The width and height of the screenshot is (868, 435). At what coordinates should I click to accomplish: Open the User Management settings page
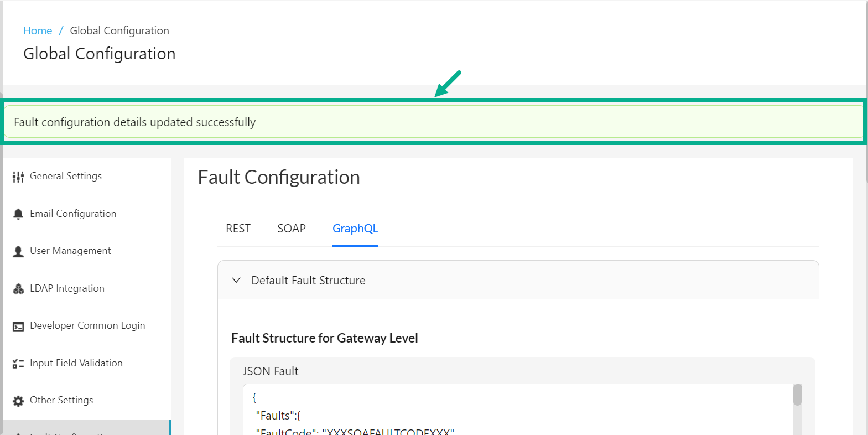[x=70, y=251]
